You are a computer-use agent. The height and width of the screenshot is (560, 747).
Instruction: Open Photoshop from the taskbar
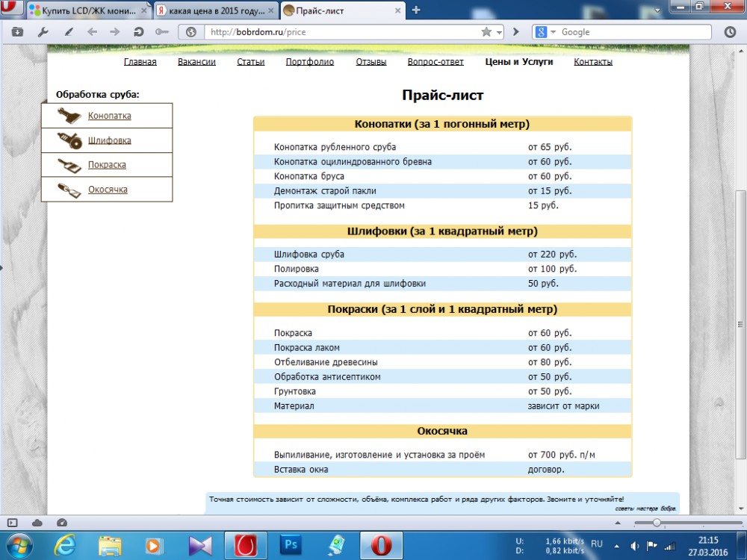(x=291, y=545)
